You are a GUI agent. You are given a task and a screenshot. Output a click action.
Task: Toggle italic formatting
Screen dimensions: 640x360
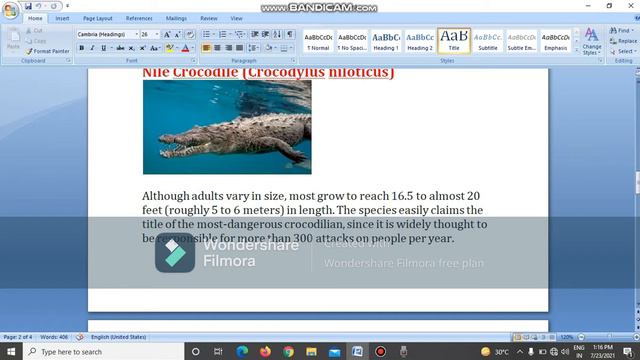point(92,48)
